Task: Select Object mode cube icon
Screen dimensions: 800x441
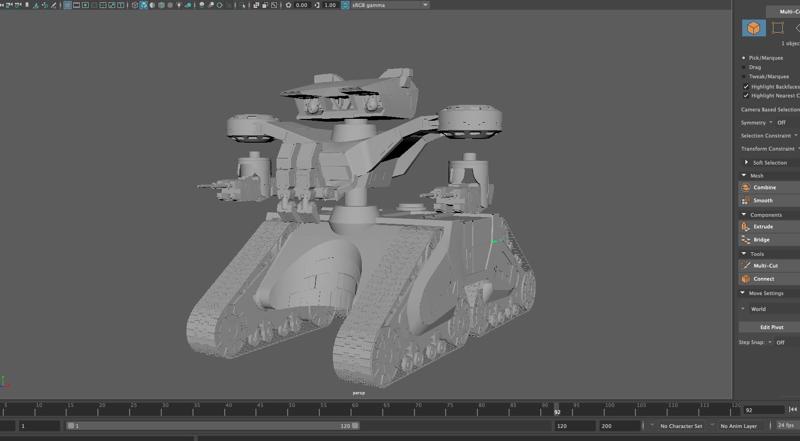Action: tap(754, 28)
